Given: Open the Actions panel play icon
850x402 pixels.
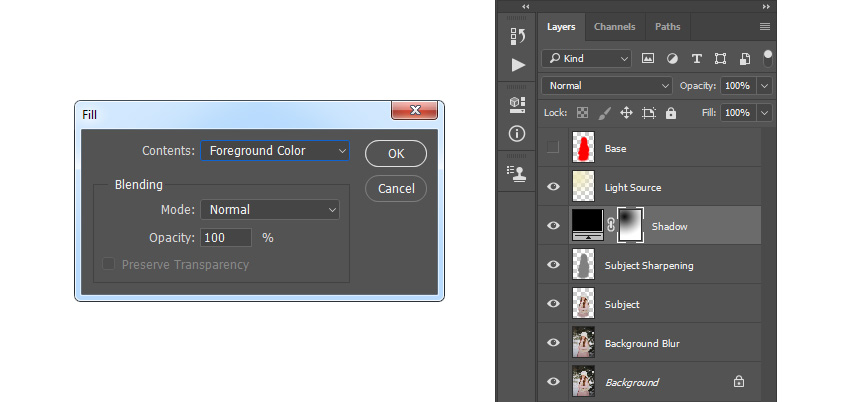Looking at the screenshot, I should point(518,65).
